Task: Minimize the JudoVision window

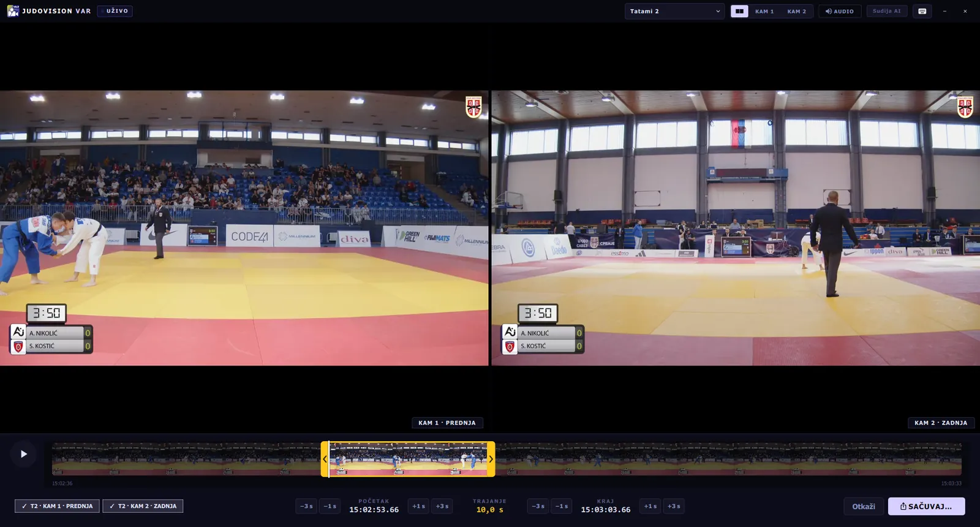Action: 944,11
